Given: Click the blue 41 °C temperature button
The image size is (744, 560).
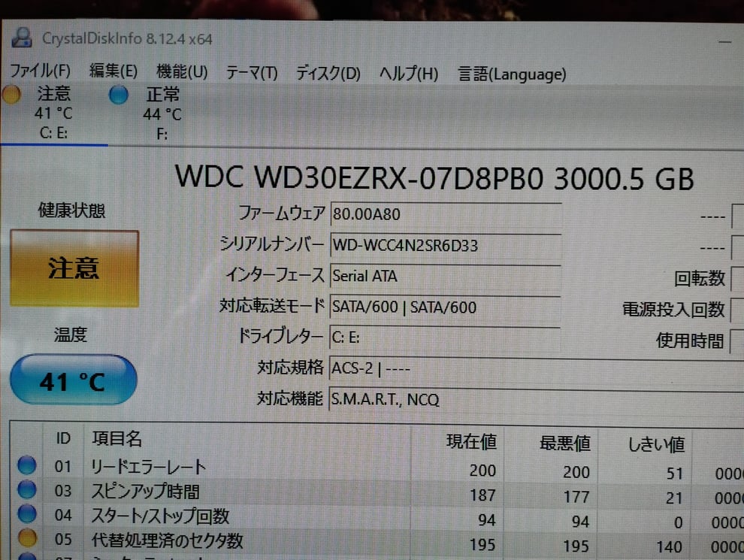Looking at the screenshot, I should click(x=73, y=380).
